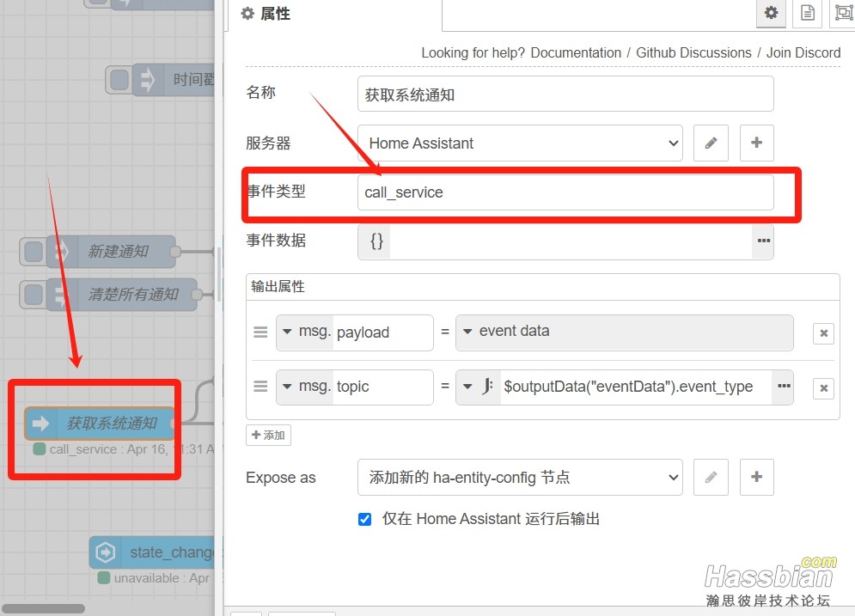Open the server Home Assistant dropdown
Screen dimensions: 855x616
tap(520, 143)
